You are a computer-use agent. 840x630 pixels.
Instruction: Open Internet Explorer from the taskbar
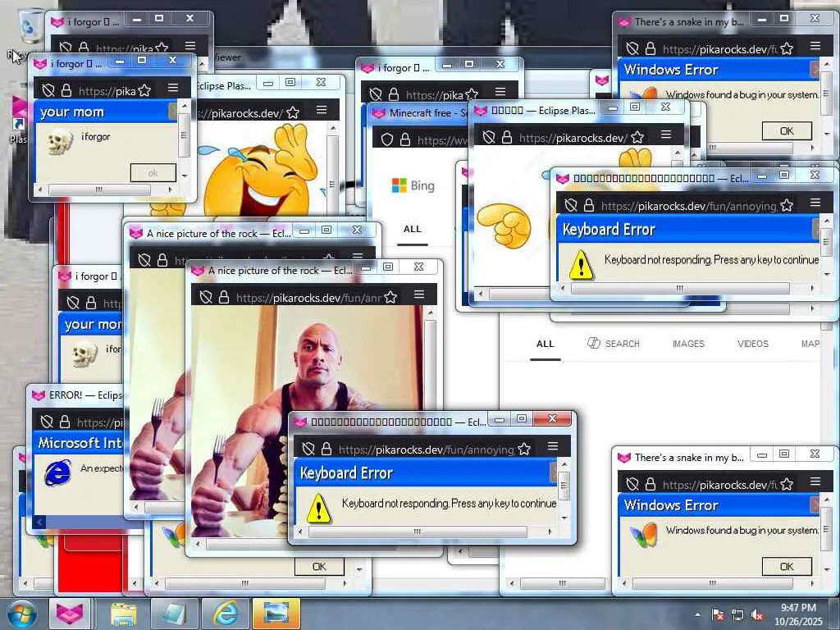[x=226, y=614]
